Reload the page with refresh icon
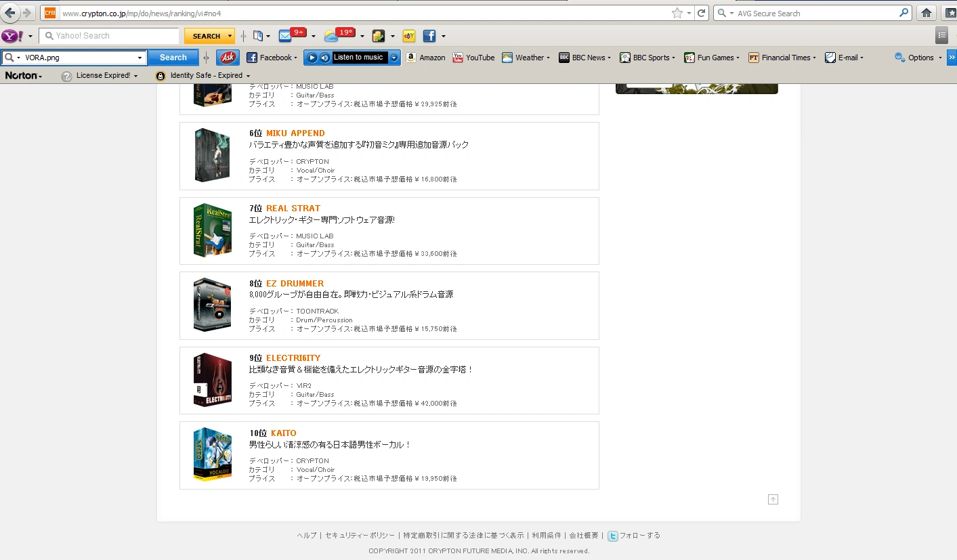The image size is (957, 560). pos(702,13)
